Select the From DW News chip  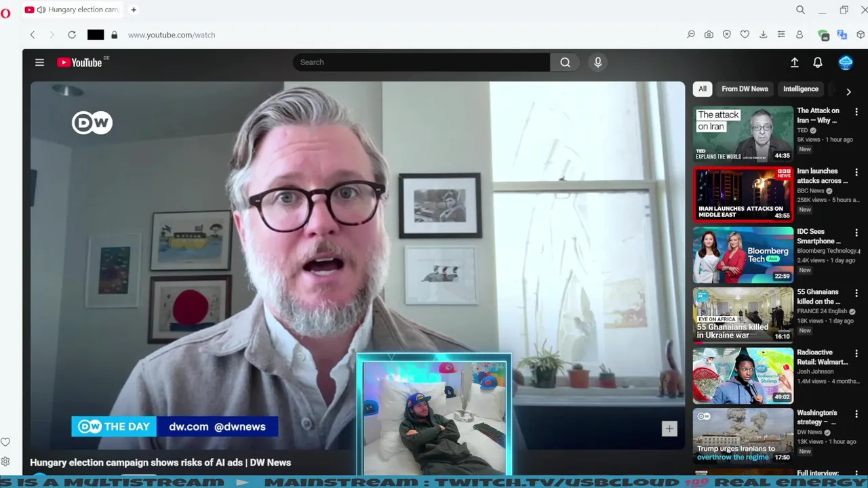(x=745, y=89)
